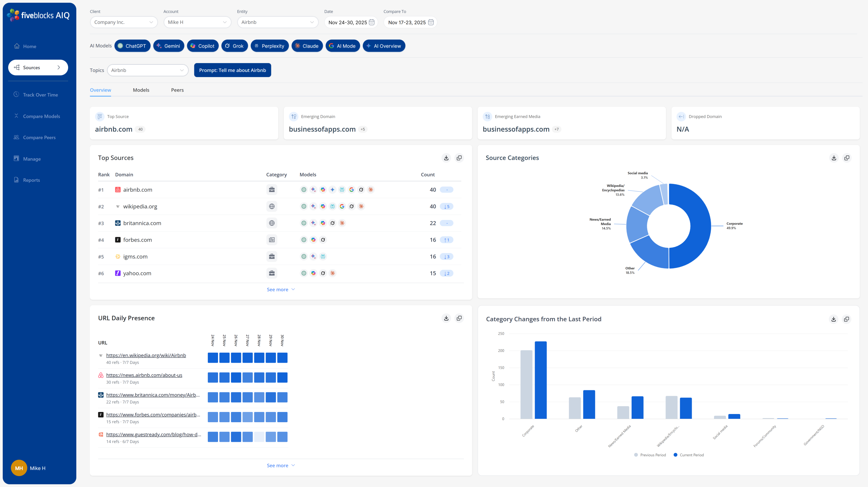Go to Reports in the sidebar

[31, 180]
